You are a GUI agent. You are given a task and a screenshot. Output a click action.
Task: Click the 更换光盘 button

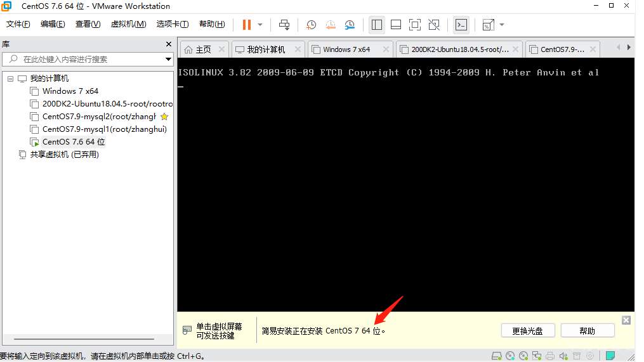(x=528, y=331)
